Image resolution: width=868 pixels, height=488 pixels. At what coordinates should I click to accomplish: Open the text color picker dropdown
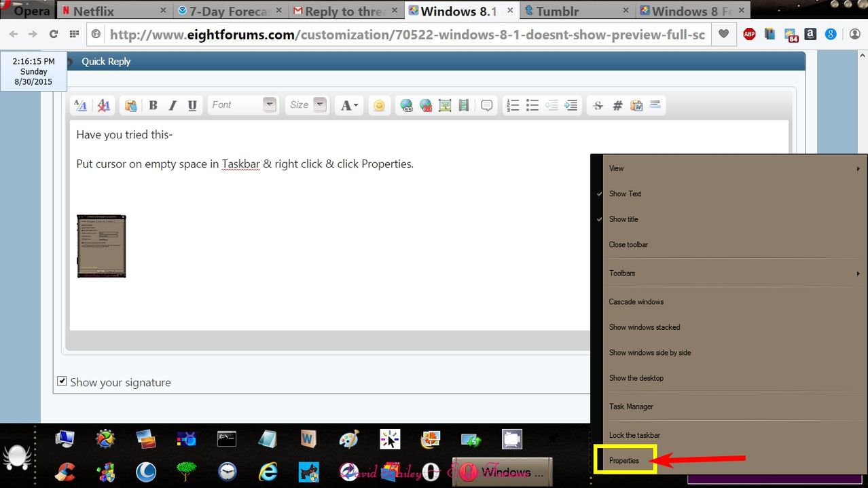tap(349, 105)
